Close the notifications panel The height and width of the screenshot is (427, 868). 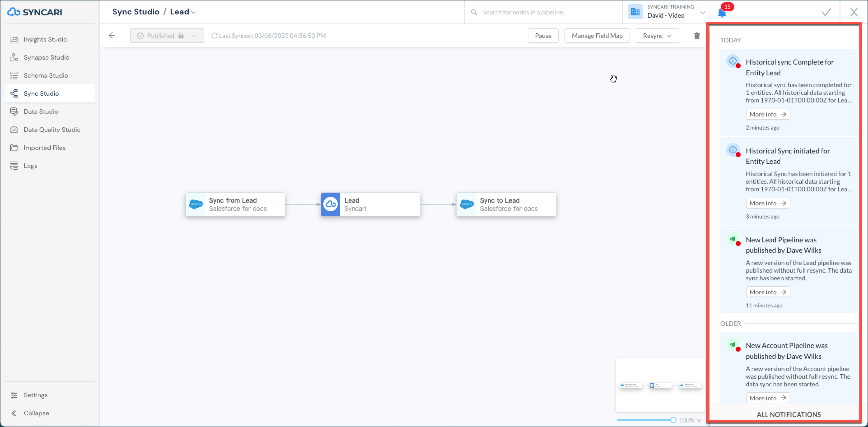pos(854,12)
